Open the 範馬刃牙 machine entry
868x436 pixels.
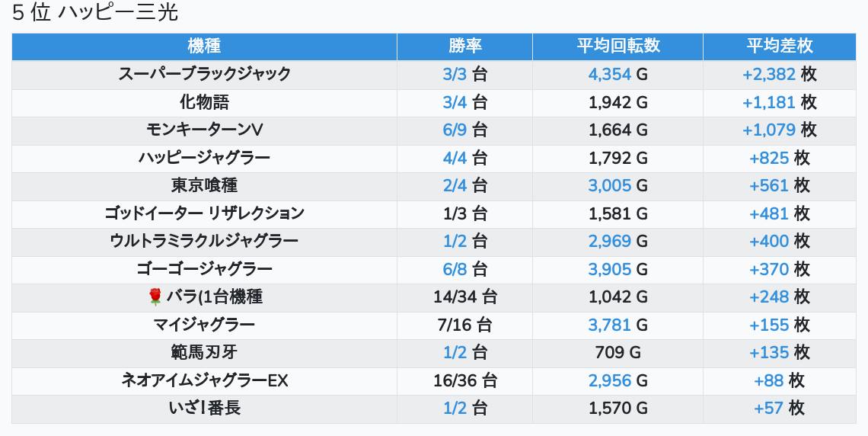pyautogui.click(x=204, y=353)
